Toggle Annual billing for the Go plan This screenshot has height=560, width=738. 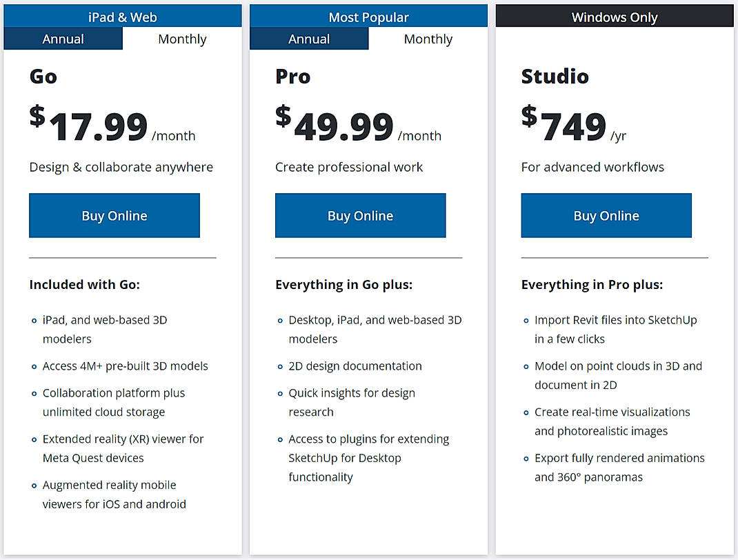(x=63, y=39)
